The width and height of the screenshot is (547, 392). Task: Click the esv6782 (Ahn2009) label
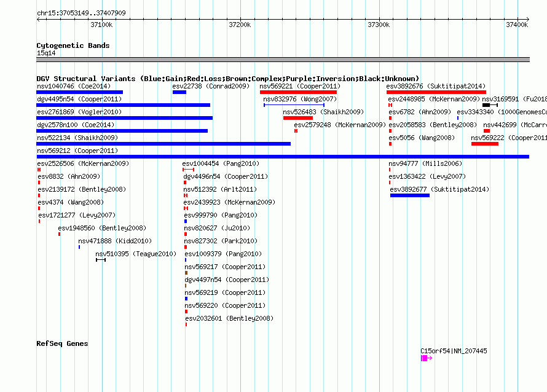pos(420,112)
